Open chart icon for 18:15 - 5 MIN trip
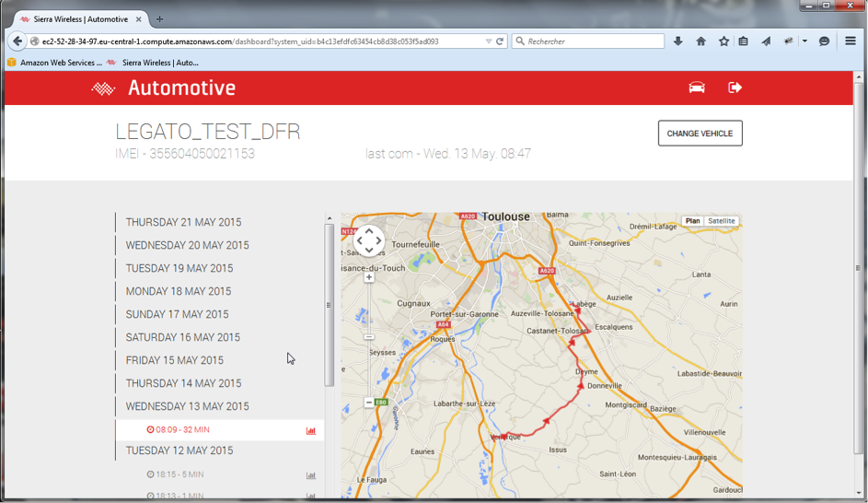 point(311,475)
